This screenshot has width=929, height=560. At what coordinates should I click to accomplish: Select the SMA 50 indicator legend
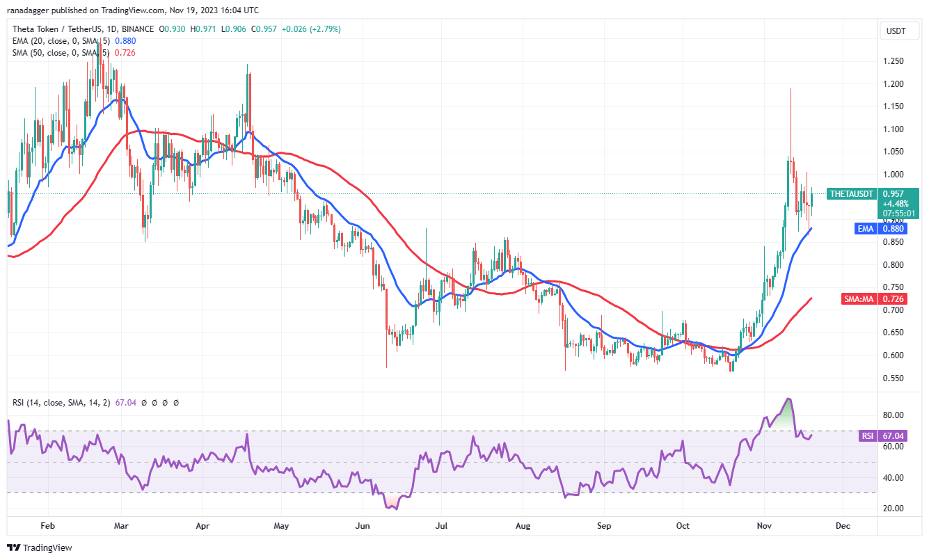coord(50,52)
